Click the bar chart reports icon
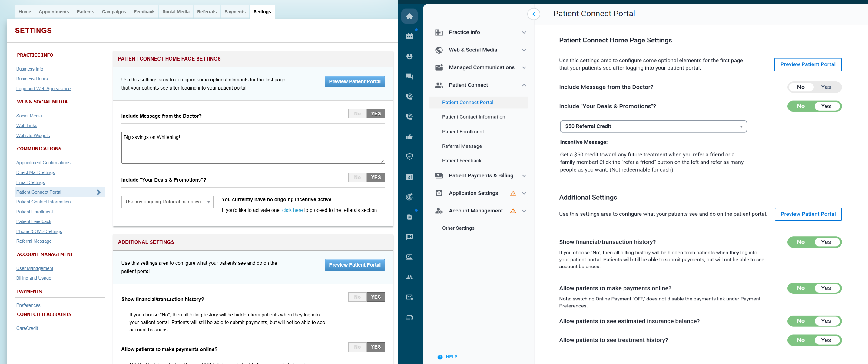The height and width of the screenshot is (364, 868). (x=409, y=177)
